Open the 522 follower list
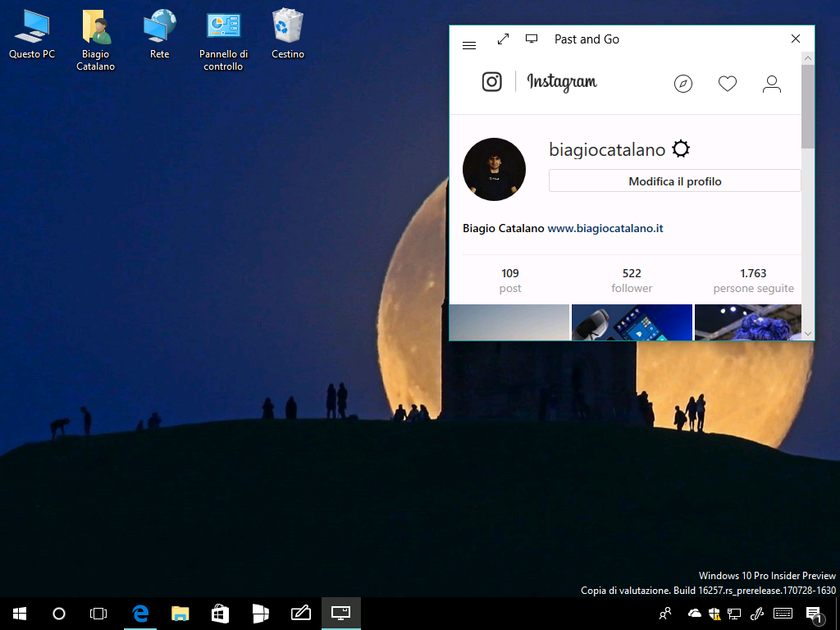 tap(632, 281)
